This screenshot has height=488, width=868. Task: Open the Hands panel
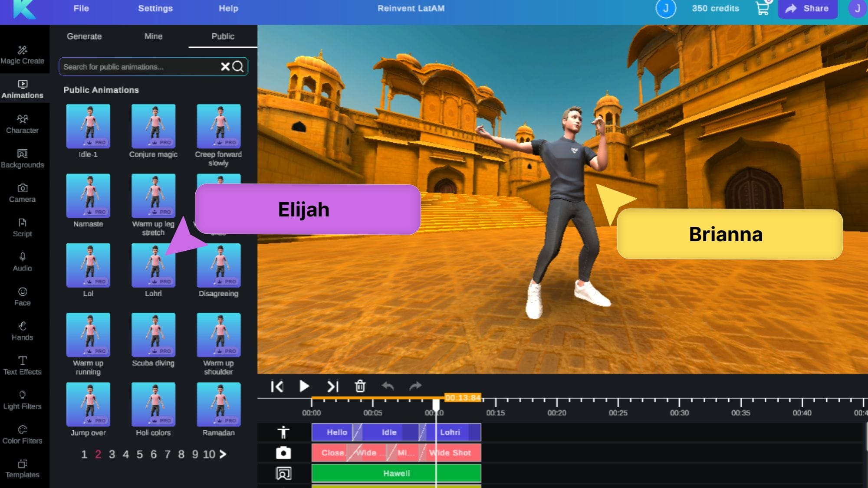22,331
